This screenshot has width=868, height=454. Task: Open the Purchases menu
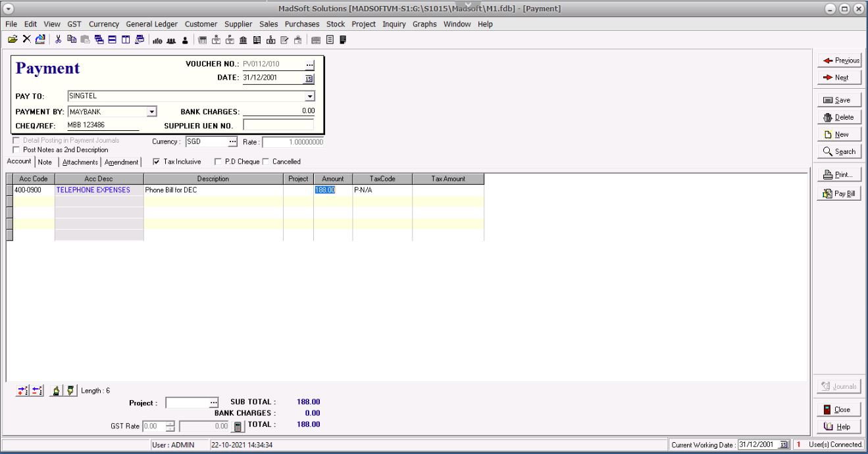coord(302,24)
